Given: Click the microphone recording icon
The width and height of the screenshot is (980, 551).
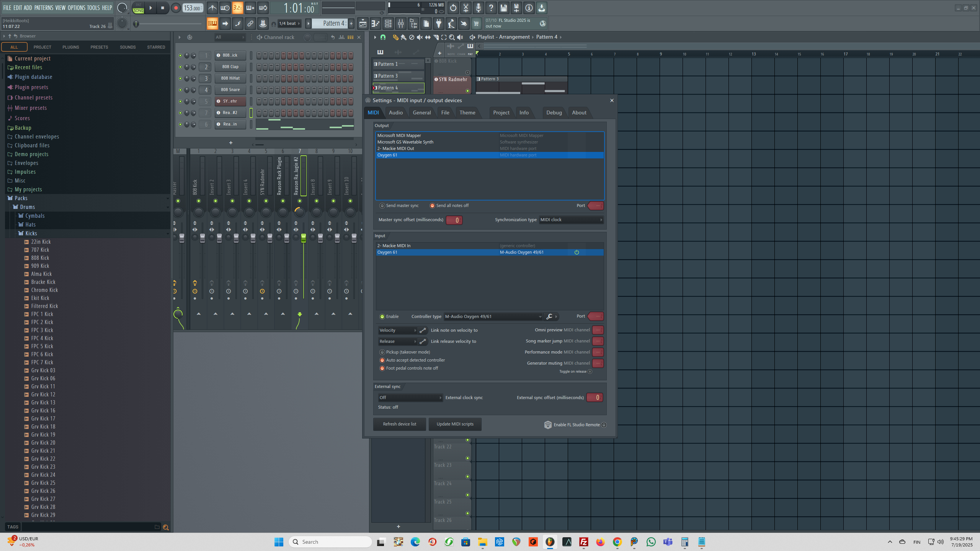Looking at the screenshot, I should click(478, 8).
